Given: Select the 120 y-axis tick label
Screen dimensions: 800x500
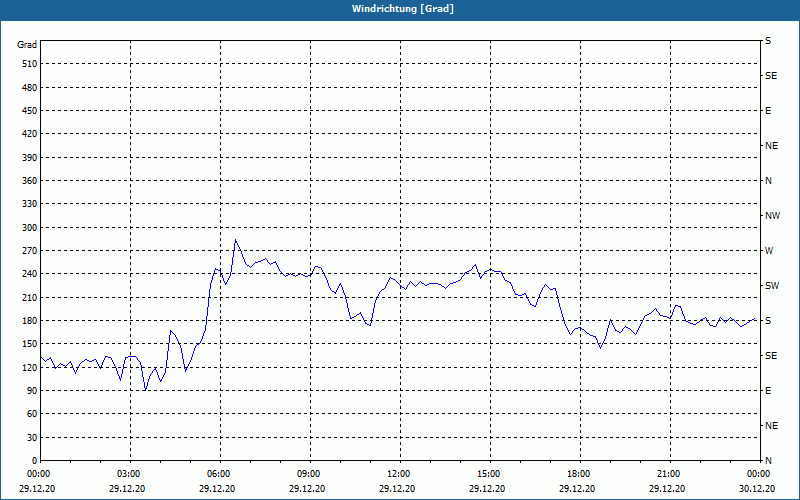Looking at the screenshot, I should pyautogui.click(x=30, y=367).
